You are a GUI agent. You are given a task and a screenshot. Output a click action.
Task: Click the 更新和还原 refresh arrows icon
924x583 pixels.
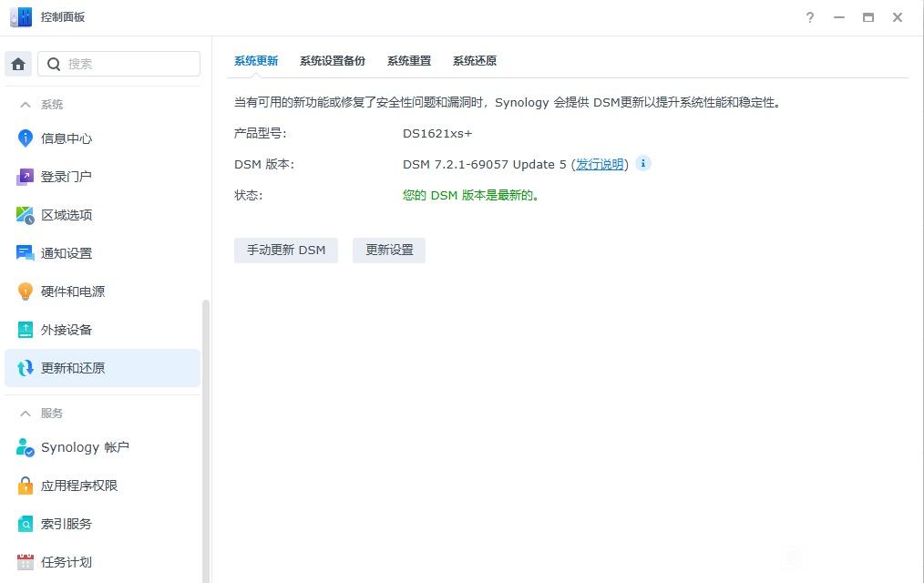pos(26,368)
